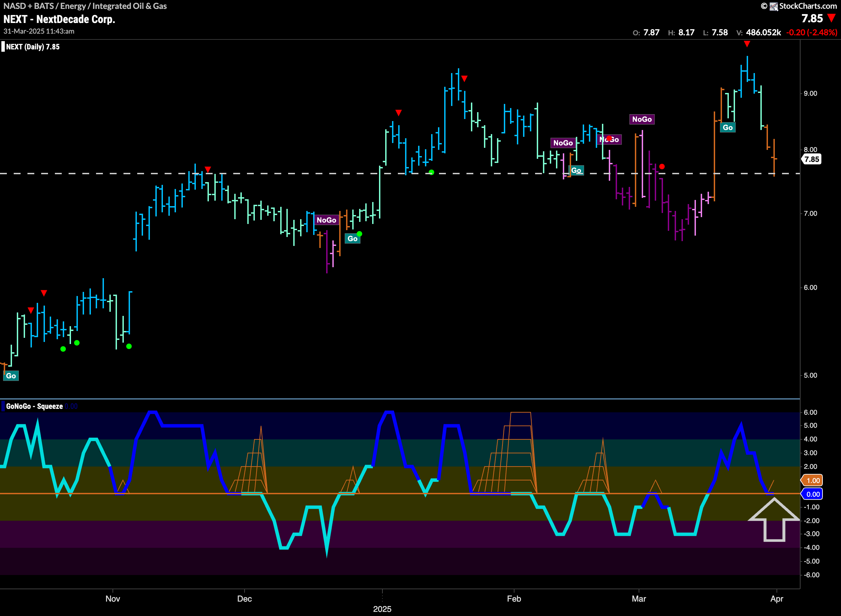Click the Go label in late December
841x616 pixels.
(x=352, y=239)
